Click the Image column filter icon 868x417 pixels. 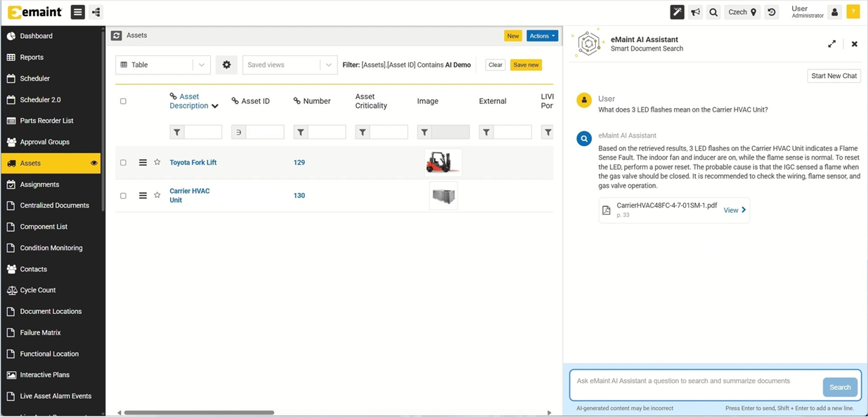coord(425,132)
